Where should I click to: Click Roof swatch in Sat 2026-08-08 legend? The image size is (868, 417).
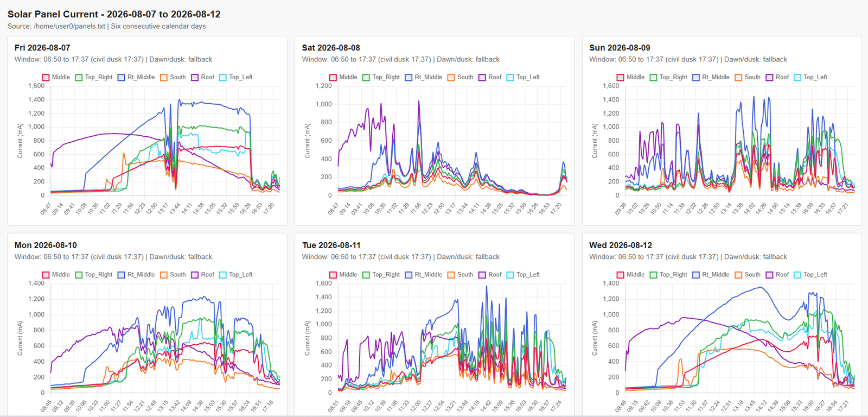click(x=482, y=78)
